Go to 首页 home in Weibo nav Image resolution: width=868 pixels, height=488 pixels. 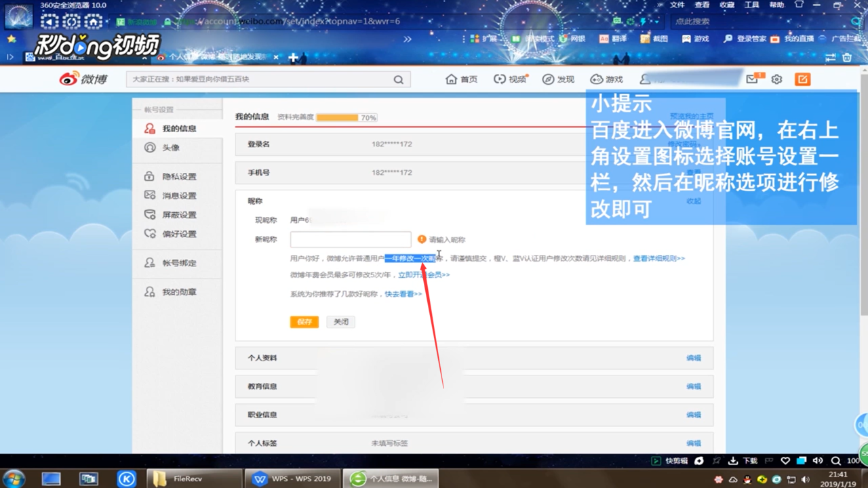coord(461,79)
